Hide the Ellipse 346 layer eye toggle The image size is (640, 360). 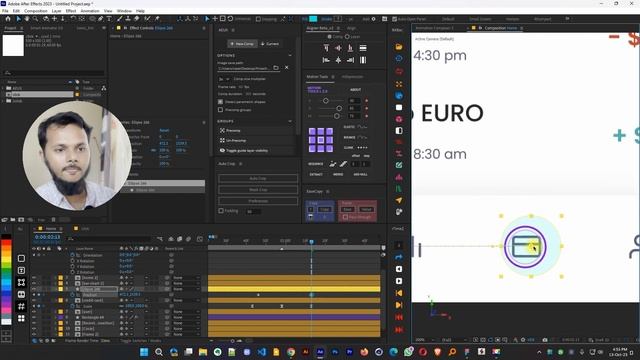point(34,289)
